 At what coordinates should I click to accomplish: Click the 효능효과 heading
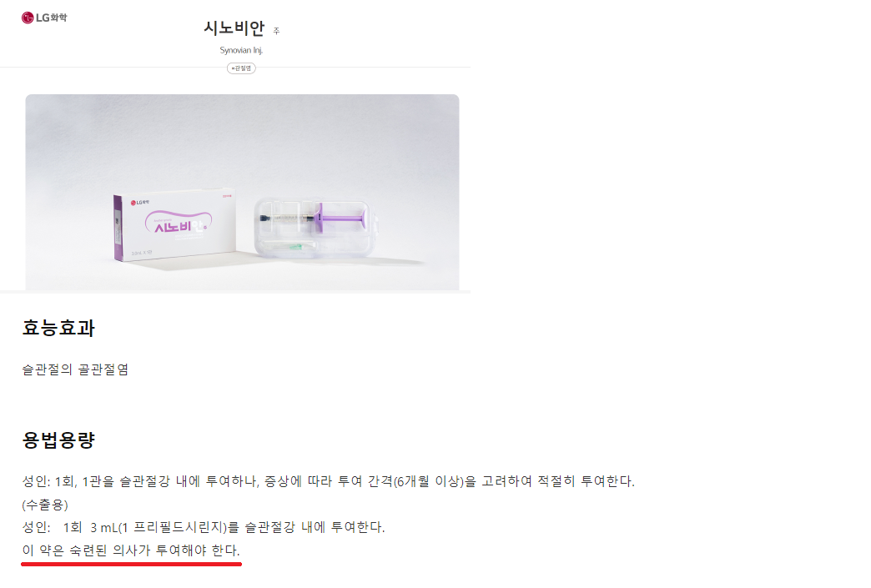(58, 328)
